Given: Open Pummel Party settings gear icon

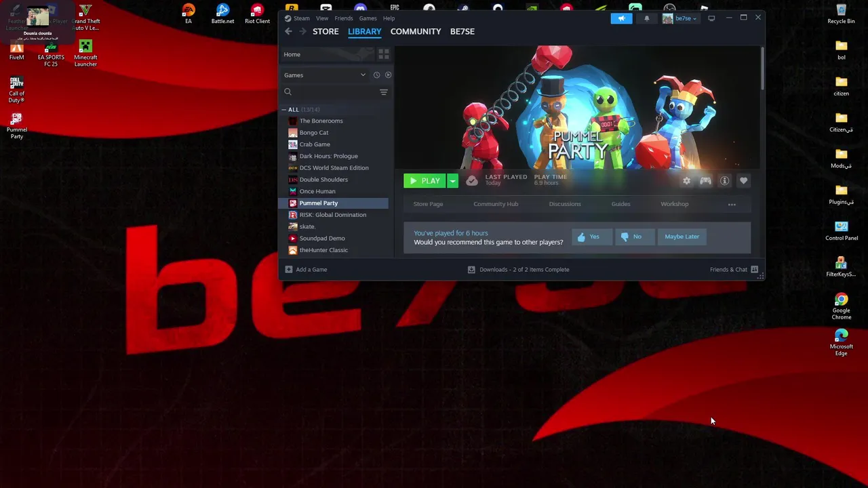Looking at the screenshot, I should point(686,181).
